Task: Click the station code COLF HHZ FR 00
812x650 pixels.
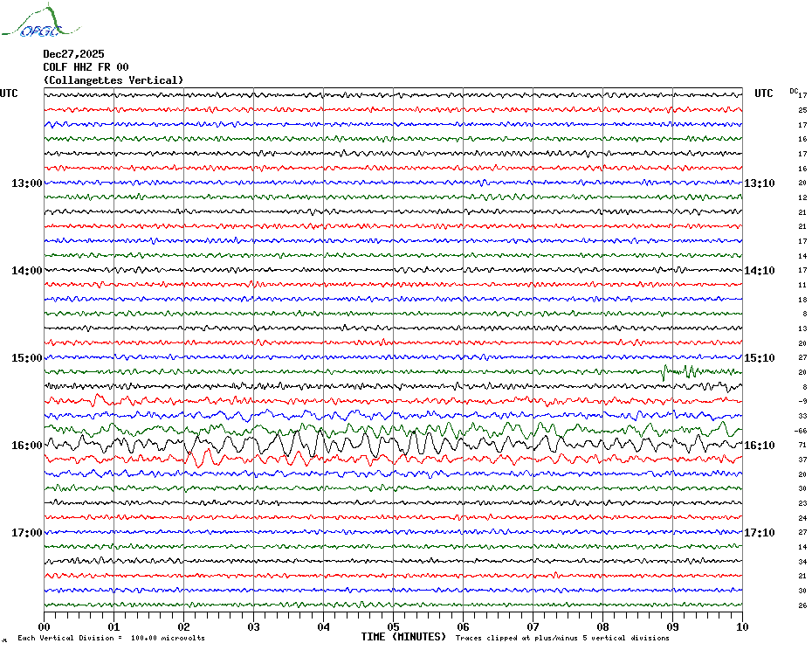Action: [x=86, y=67]
